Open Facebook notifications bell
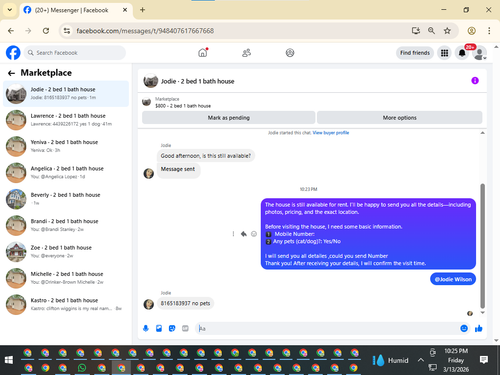This screenshot has height=375, width=500. 462,53
